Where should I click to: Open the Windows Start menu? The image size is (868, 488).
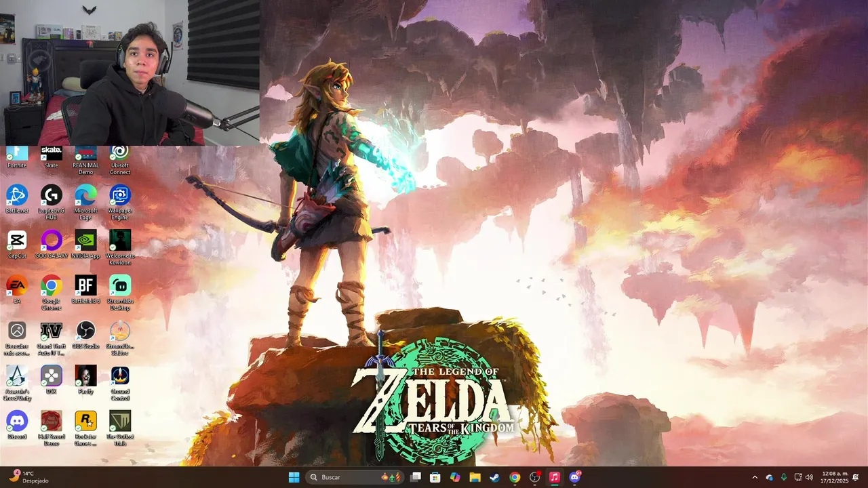tap(294, 477)
